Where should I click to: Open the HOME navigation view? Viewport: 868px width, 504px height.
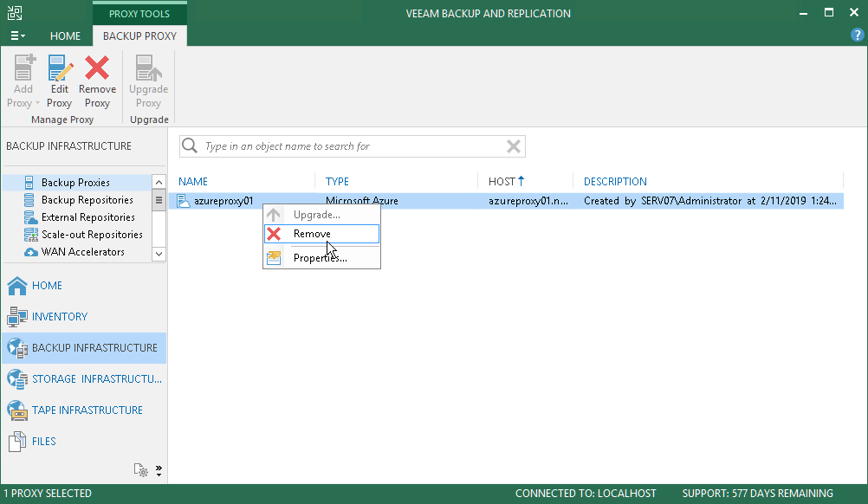[x=47, y=286]
